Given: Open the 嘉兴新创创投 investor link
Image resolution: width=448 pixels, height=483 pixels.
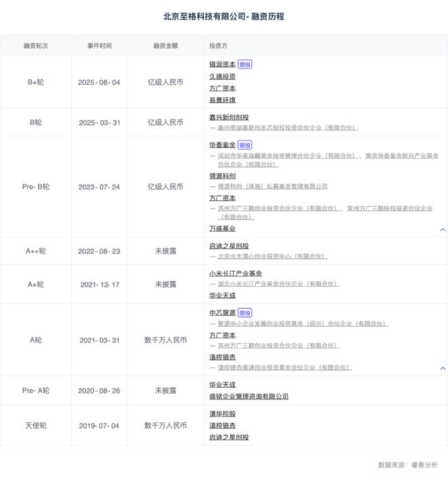Looking at the screenshot, I should pos(229,117).
